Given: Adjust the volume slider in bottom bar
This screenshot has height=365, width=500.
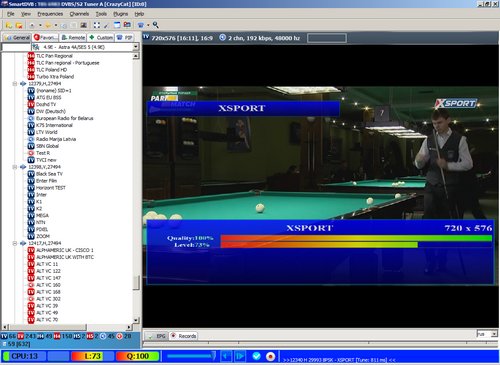Looking at the screenshot, I should (x=191, y=356).
